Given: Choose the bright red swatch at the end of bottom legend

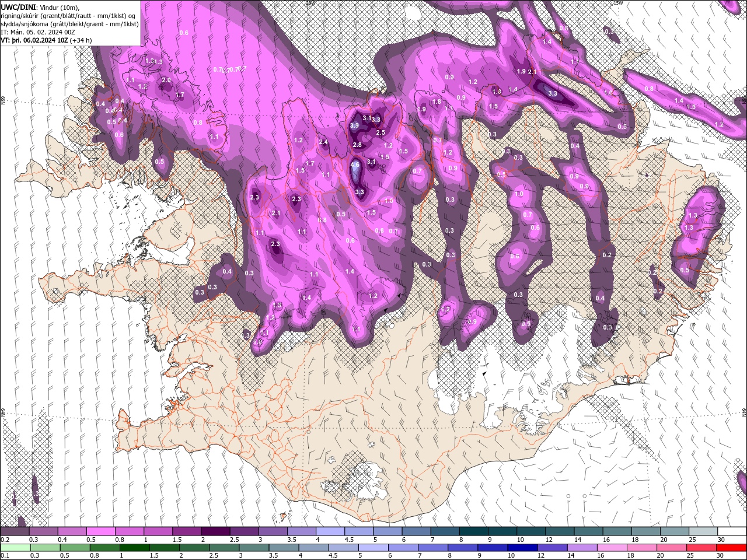Looking at the screenshot, I should coord(731,548).
